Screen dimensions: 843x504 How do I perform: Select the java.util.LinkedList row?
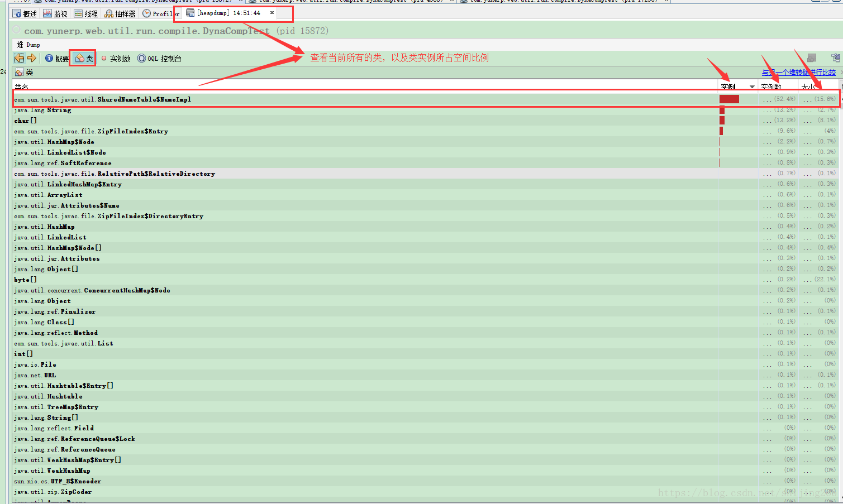[426, 237]
